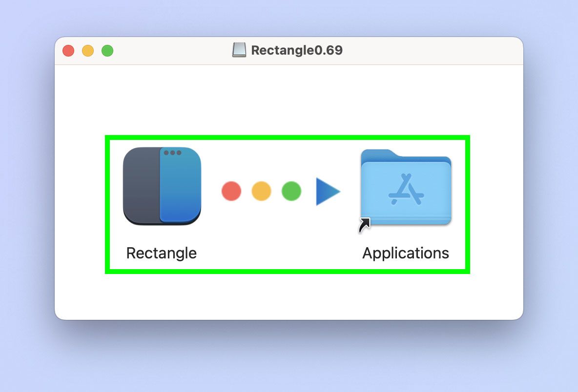Screen dimensions: 578x392
Task: Click the cursor arrow near the Applications folder
Action: click(x=363, y=226)
